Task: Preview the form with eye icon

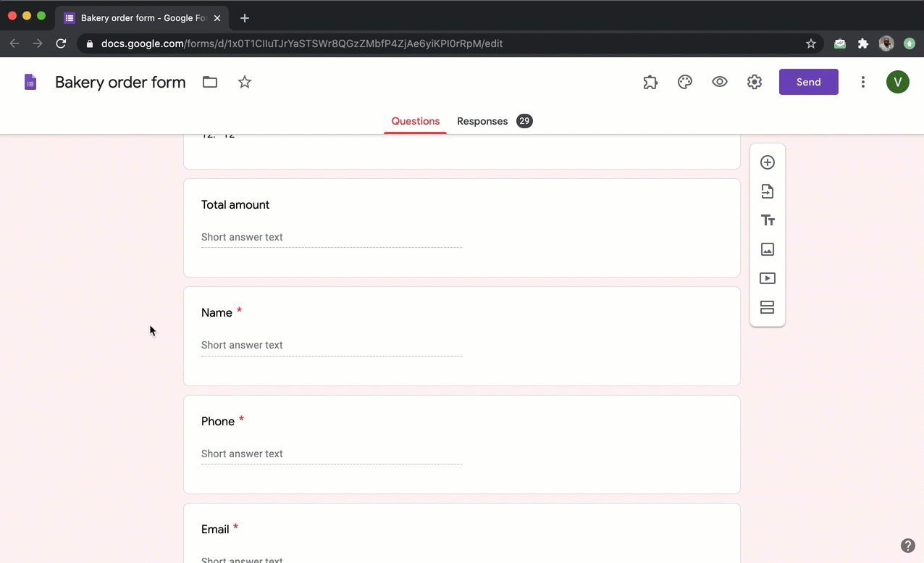Action: 720,82
